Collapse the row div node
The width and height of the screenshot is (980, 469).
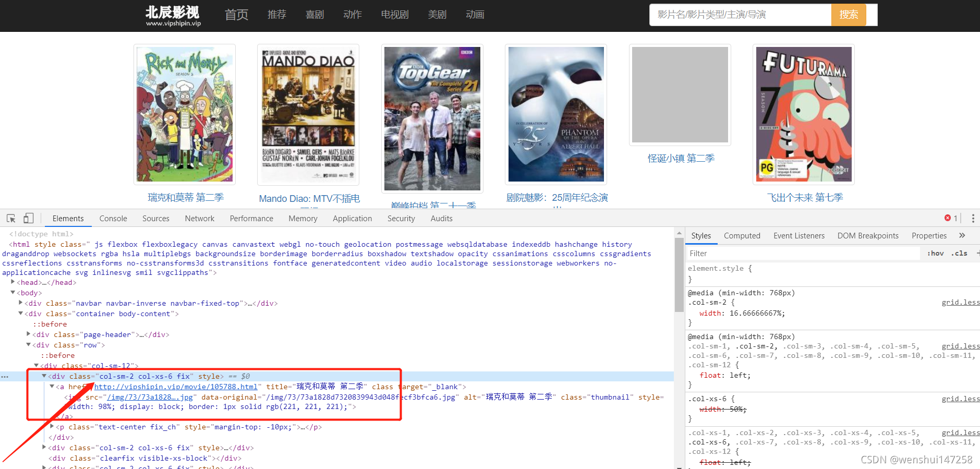[29, 345]
